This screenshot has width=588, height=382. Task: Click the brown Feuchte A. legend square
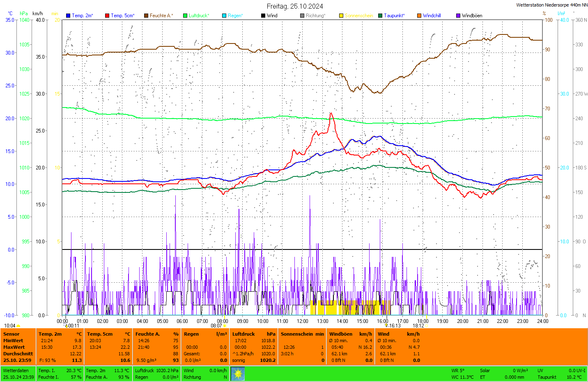[146, 16]
